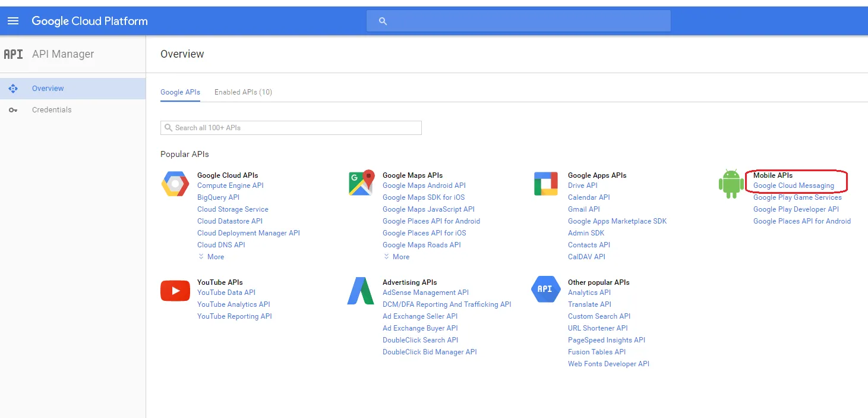
Task: Open Cloud Deployment Manager API link
Action: tap(248, 233)
